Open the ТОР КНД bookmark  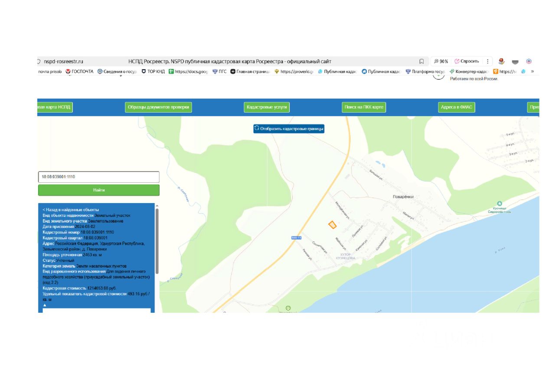coord(153,71)
